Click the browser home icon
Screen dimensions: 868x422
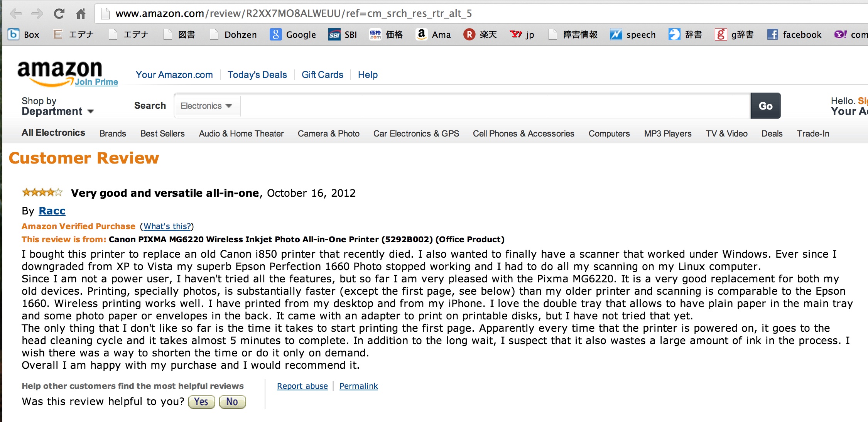click(81, 14)
